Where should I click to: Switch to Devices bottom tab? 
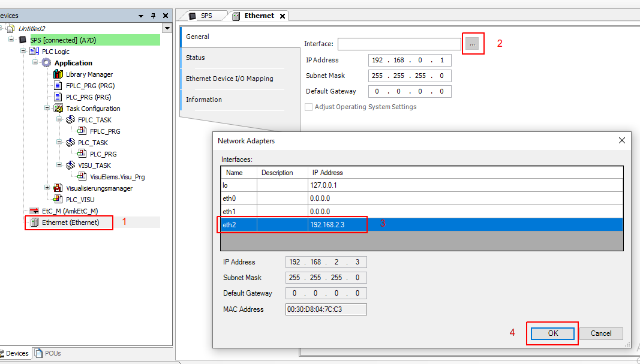[14, 353]
